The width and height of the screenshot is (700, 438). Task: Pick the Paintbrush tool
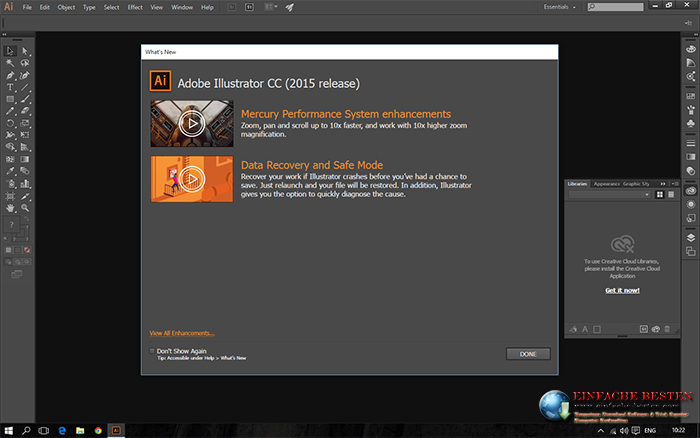25,99
